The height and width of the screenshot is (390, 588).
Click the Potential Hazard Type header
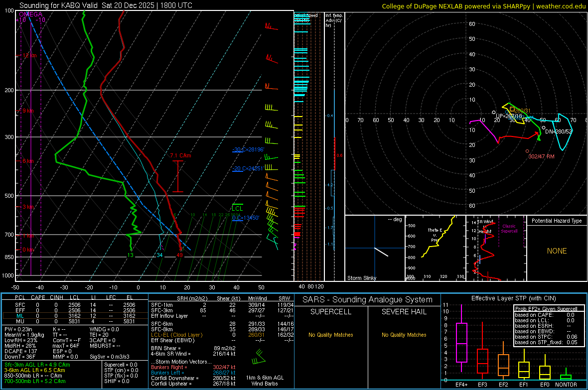(x=557, y=221)
